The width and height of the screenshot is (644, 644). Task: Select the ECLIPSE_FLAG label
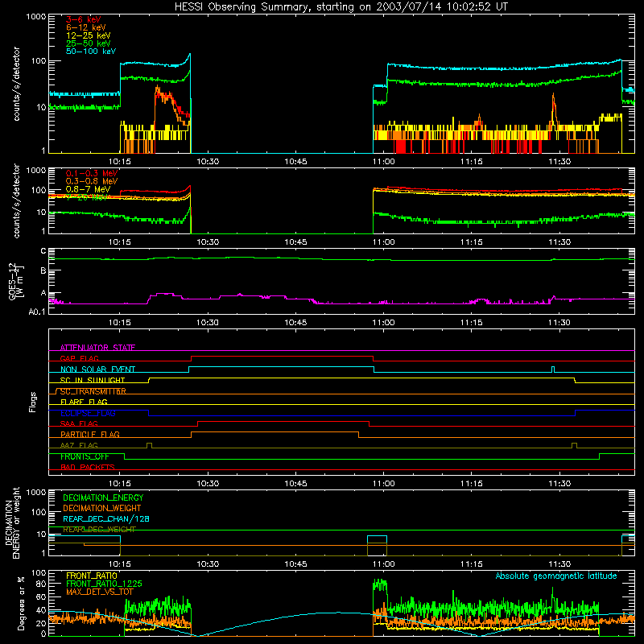(88, 413)
